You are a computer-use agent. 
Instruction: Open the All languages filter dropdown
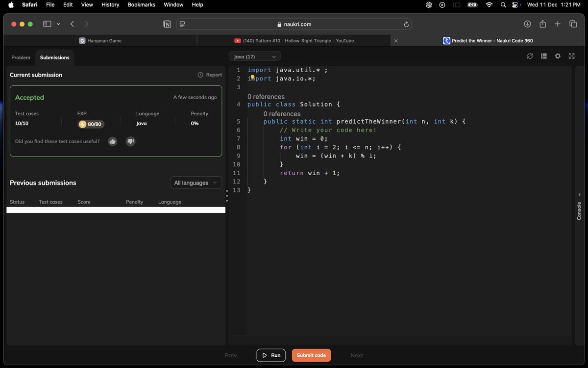point(196,183)
